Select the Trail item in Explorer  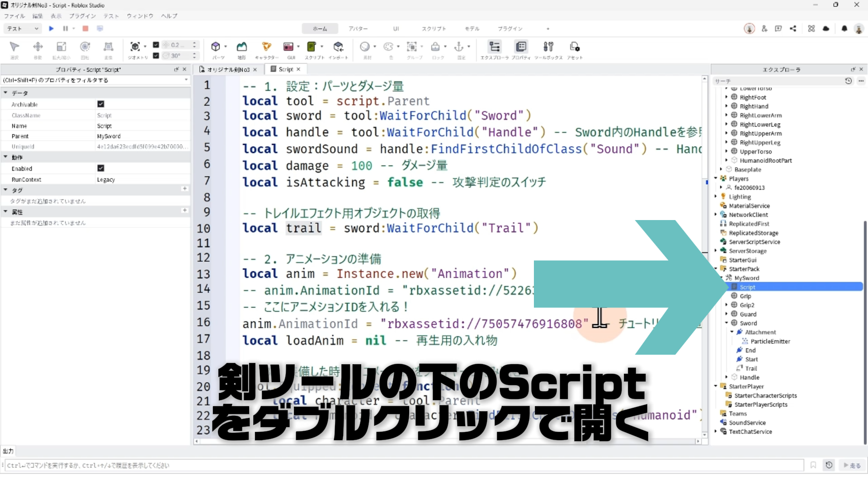point(751,368)
